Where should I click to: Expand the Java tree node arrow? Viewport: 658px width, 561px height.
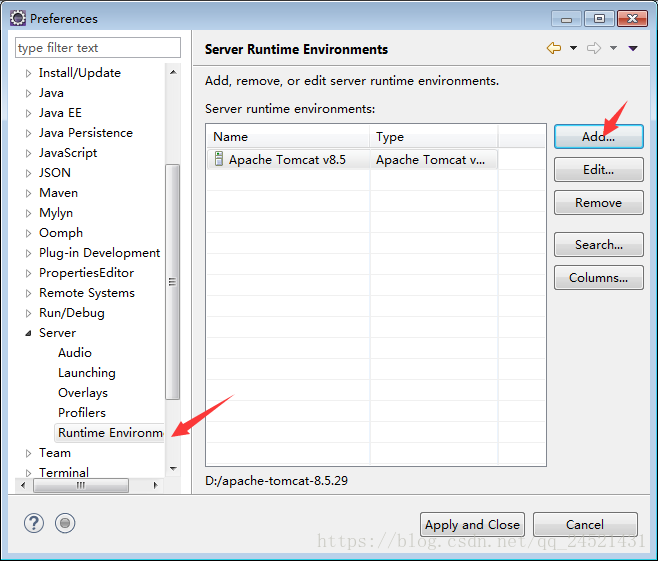pyautogui.click(x=28, y=93)
